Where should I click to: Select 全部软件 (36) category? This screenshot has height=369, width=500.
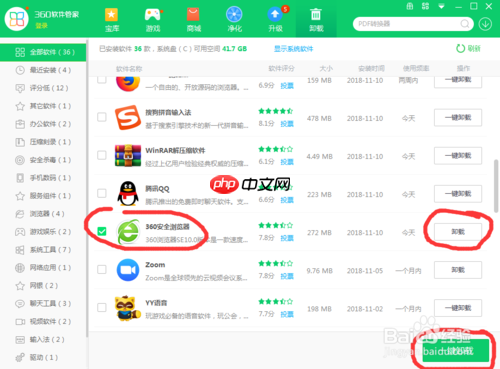(43, 52)
